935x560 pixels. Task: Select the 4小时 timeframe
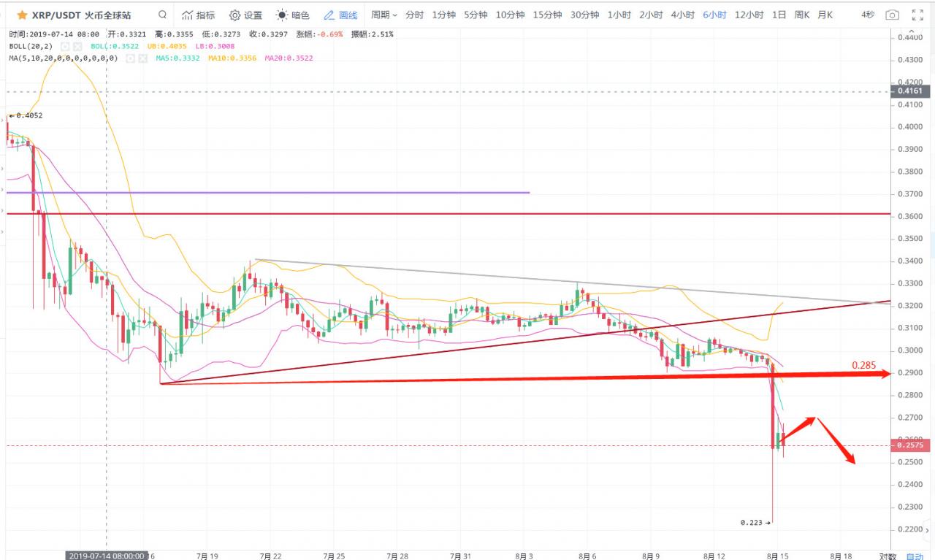682,15
